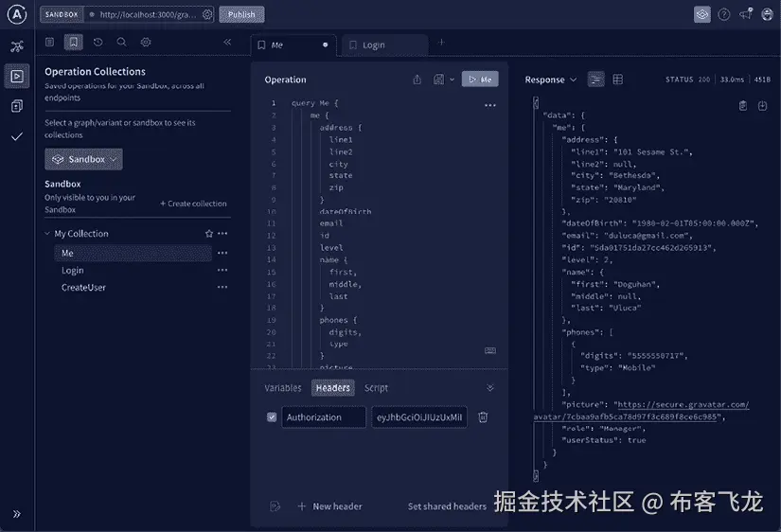Switch response to JSON view
The height and width of the screenshot is (532, 781).
tap(596, 80)
